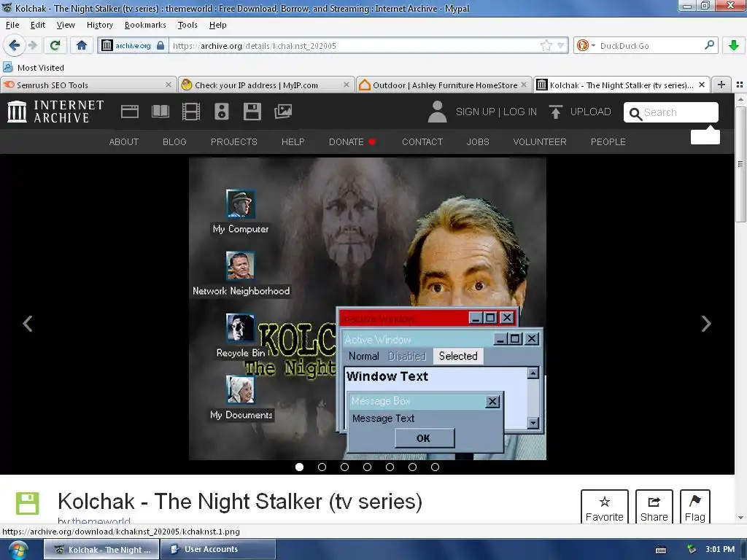
Task: Open the list all tabs button
Action: 740,85
